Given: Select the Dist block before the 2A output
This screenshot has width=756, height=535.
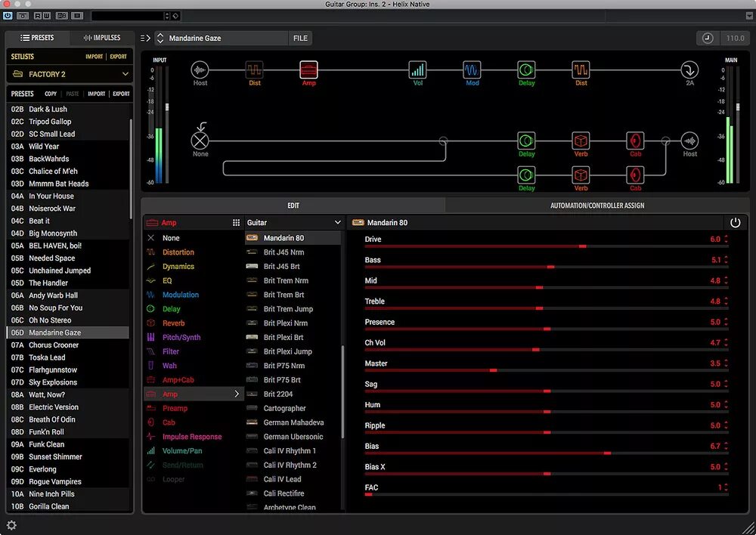Looking at the screenshot, I should pyautogui.click(x=581, y=70).
